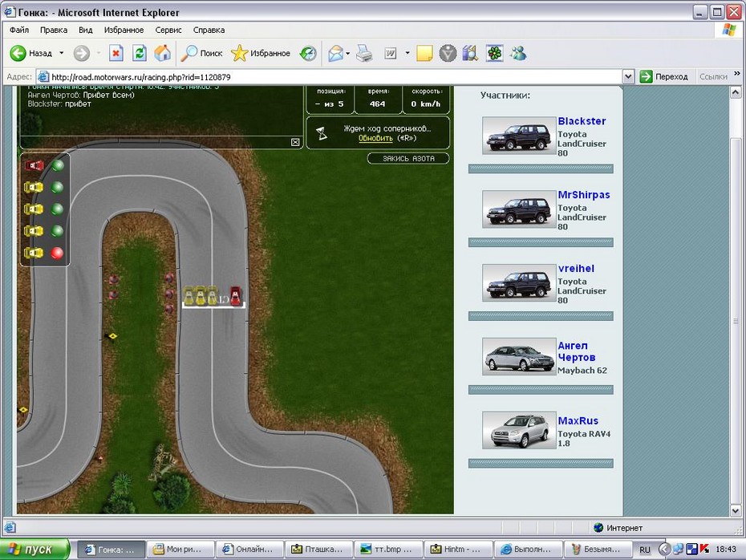Image resolution: width=746 pixels, height=560 pixels.
Task: Open Ангел Чертов participant profile link
Action: [x=577, y=351]
